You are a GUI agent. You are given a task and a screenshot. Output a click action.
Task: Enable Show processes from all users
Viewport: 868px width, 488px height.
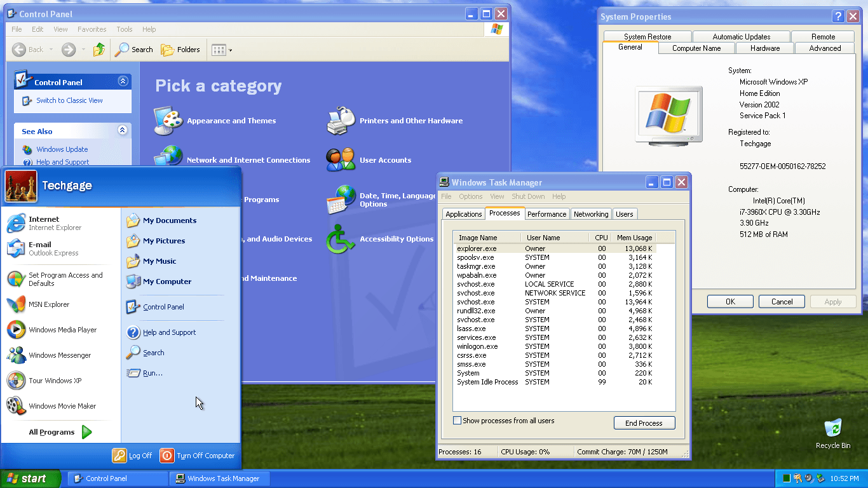tap(457, 421)
